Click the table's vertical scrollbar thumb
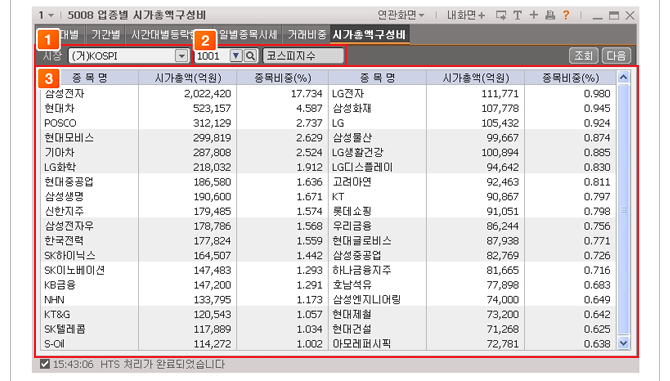Image resolution: width=670 pixels, height=381 pixels. (x=623, y=209)
